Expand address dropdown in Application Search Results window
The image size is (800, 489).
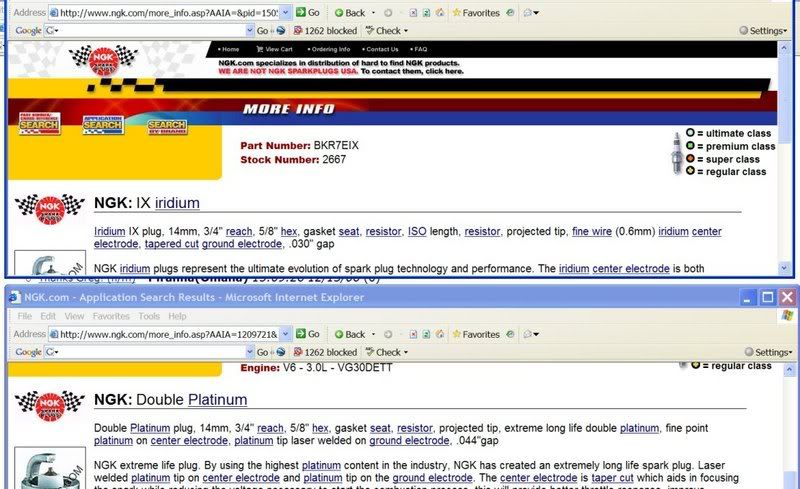point(286,334)
